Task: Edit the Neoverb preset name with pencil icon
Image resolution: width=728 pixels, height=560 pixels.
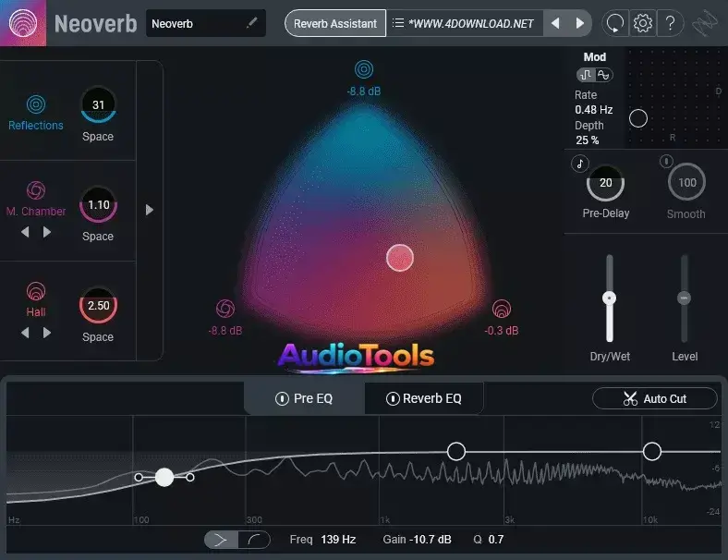Action: coord(251,23)
